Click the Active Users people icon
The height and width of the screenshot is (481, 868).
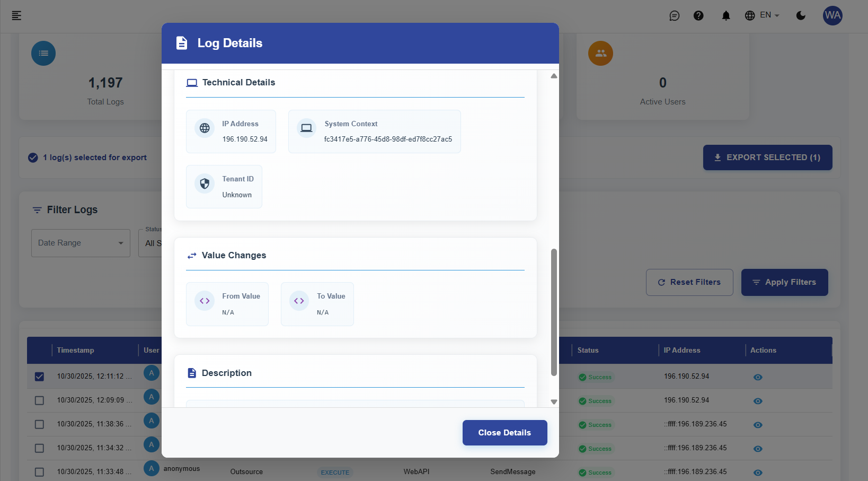[x=600, y=53]
